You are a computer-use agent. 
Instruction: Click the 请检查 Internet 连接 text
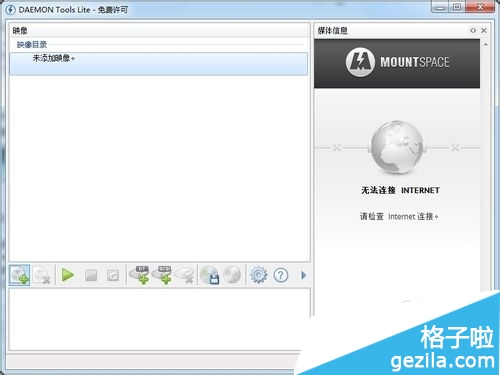(x=399, y=216)
